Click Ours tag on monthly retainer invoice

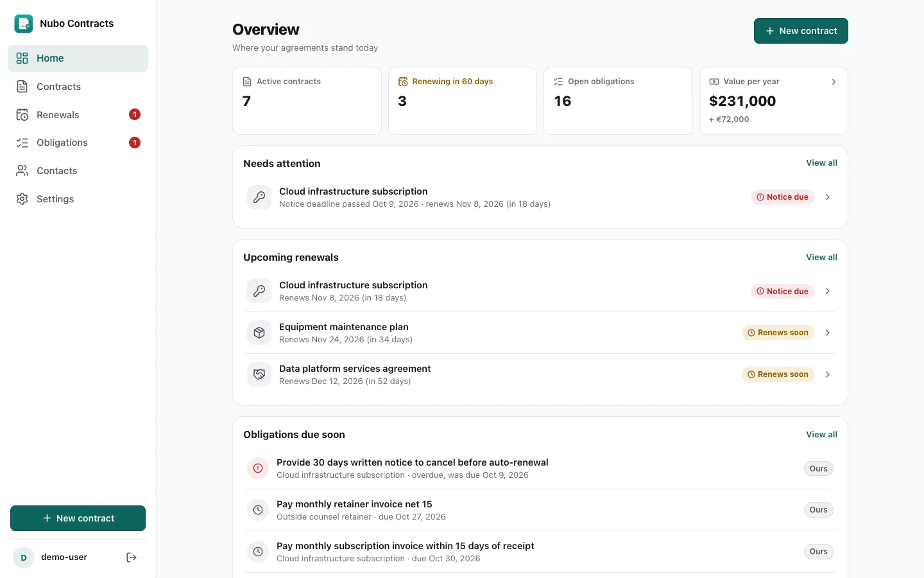point(819,510)
